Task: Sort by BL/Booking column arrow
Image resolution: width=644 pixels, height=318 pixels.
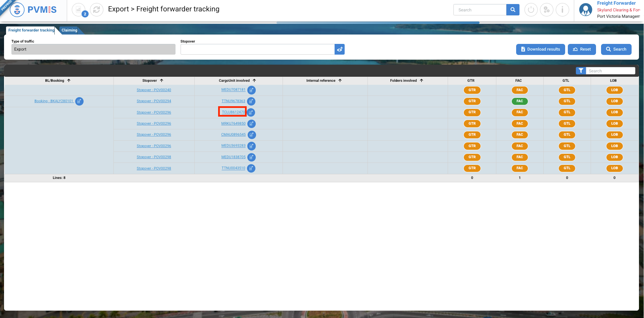Action: pos(69,80)
